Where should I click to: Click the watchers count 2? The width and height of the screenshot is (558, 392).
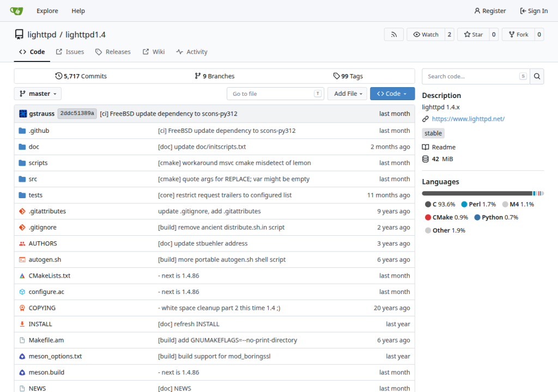[x=449, y=34]
